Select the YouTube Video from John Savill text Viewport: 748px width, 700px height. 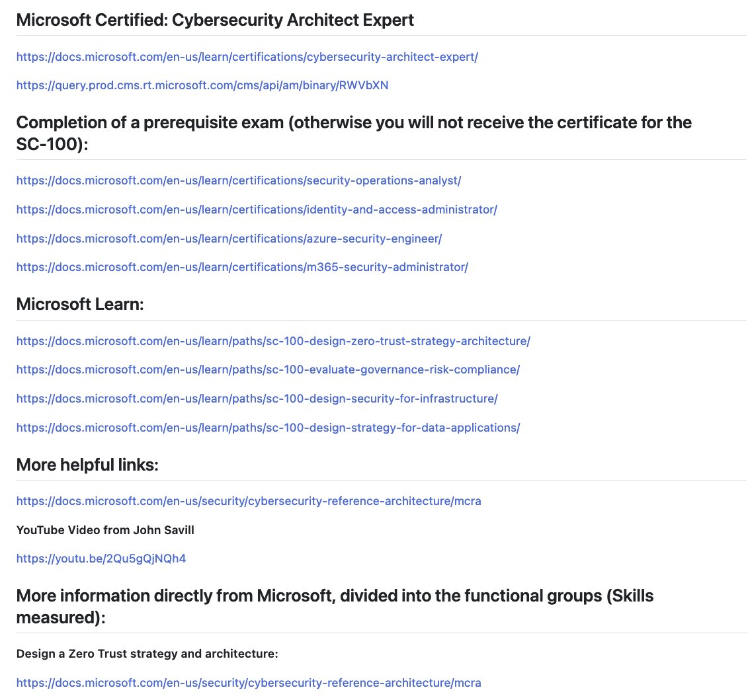pos(105,530)
